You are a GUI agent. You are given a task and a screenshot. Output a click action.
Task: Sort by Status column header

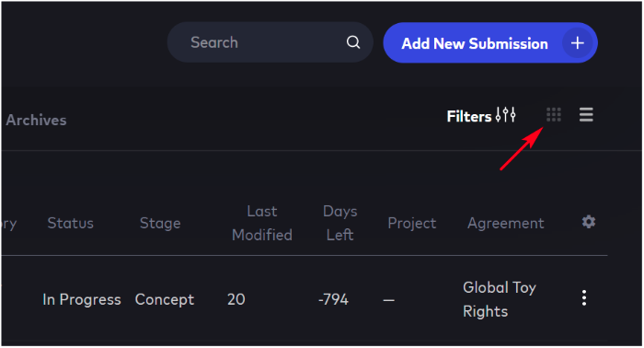pos(70,223)
